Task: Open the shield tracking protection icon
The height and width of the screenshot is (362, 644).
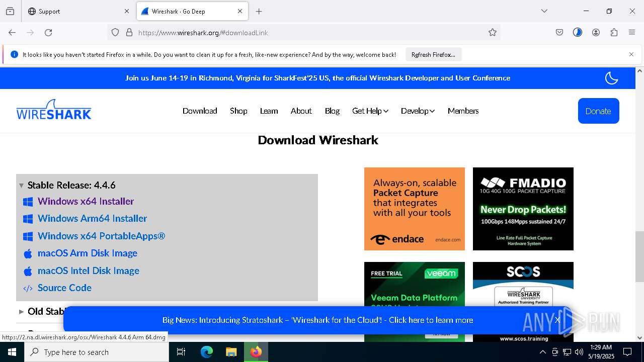Action: [x=115, y=33]
